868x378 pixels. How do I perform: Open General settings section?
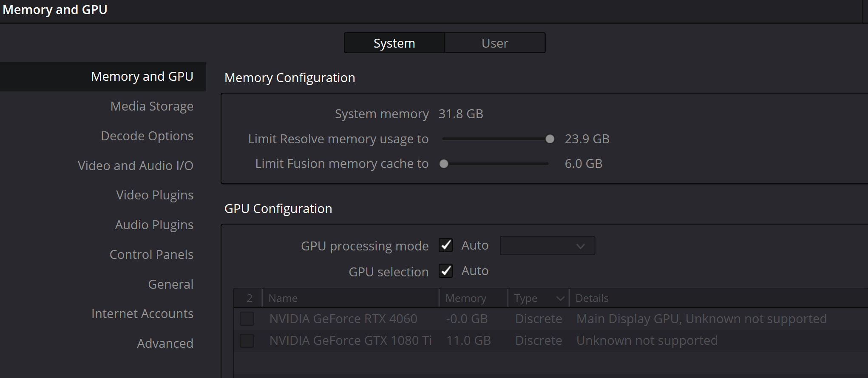pyautogui.click(x=170, y=284)
